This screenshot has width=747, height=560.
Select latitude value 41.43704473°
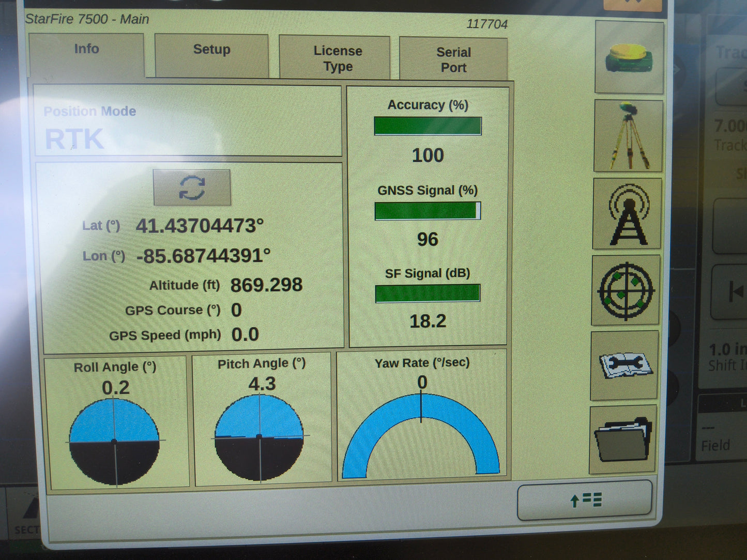[x=200, y=226]
